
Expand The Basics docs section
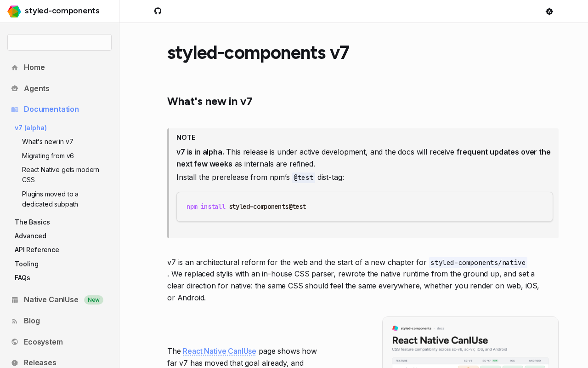pyautogui.click(x=32, y=222)
